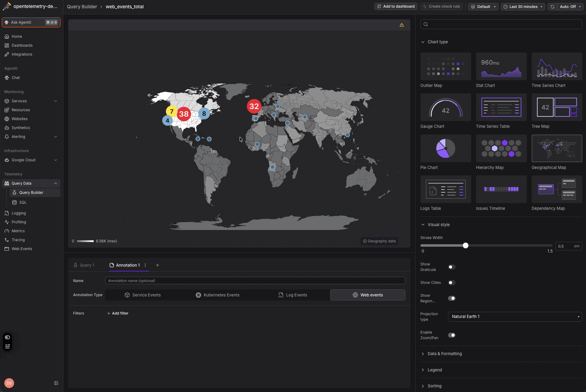Switch to the Query 1 tab
This screenshot has width=586, height=392.
pyautogui.click(x=84, y=265)
